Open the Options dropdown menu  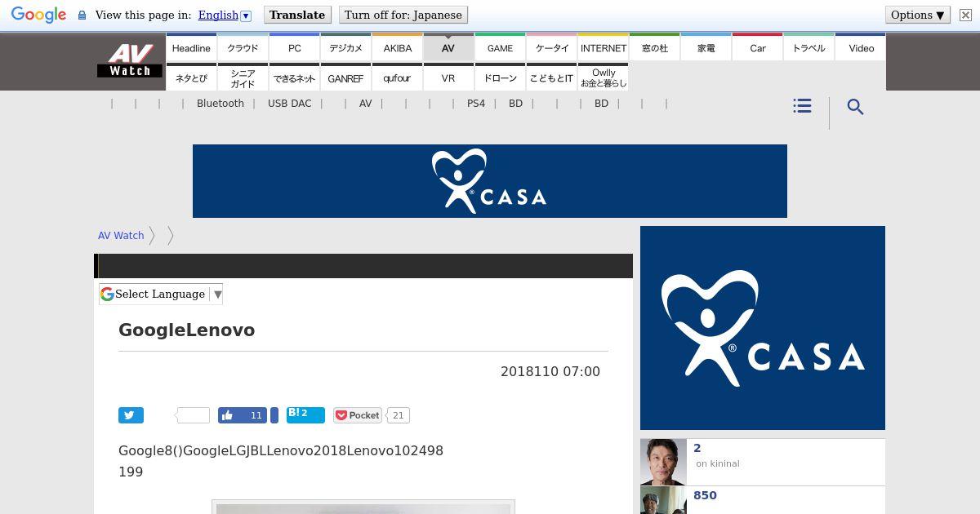918,15
